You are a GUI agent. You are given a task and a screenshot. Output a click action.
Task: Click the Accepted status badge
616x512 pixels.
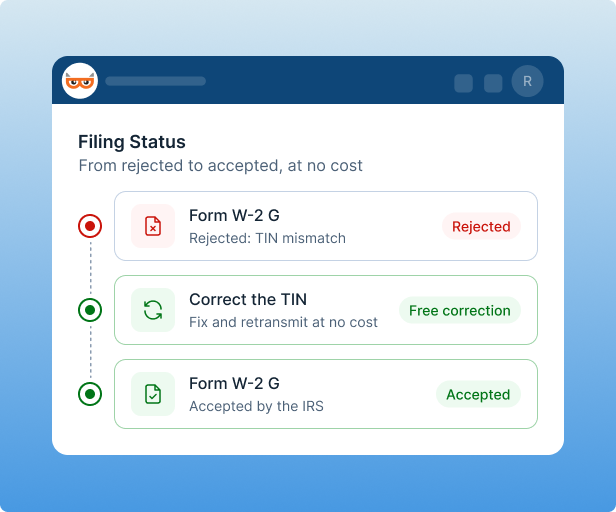[x=478, y=394]
